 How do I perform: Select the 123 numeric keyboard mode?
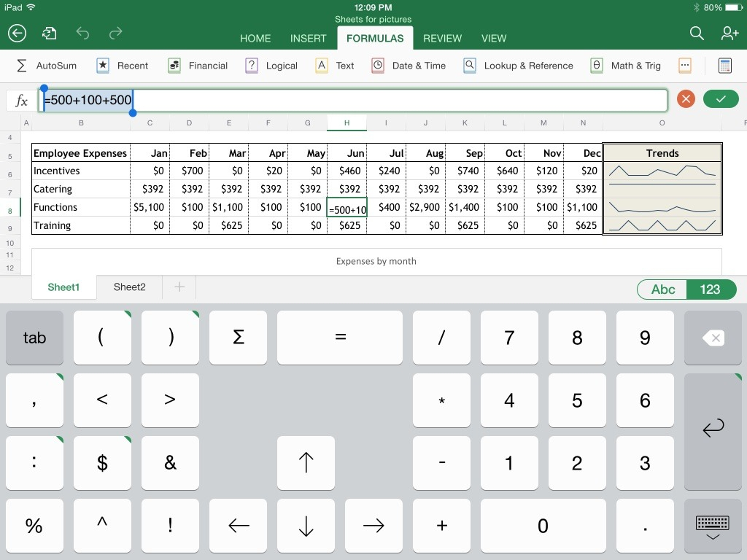point(711,289)
